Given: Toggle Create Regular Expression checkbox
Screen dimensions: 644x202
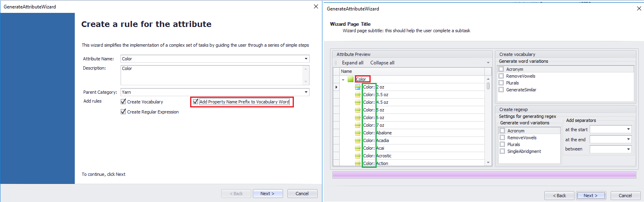Looking at the screenshot, I should 123,112.
